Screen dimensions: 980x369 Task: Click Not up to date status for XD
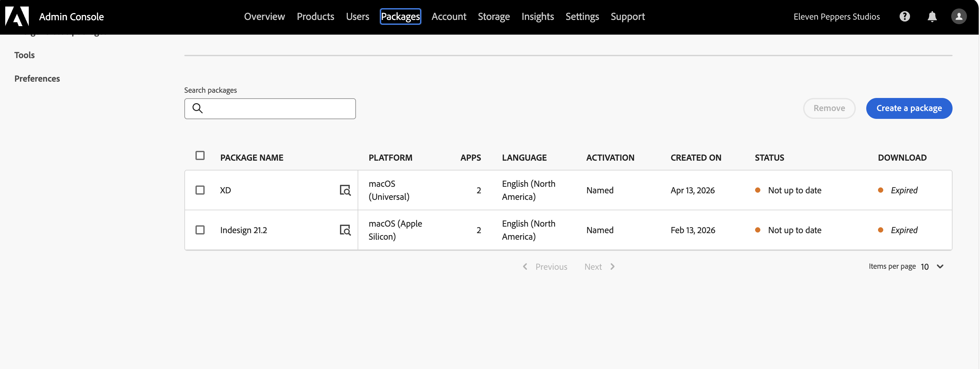click(x=794, y=190)
